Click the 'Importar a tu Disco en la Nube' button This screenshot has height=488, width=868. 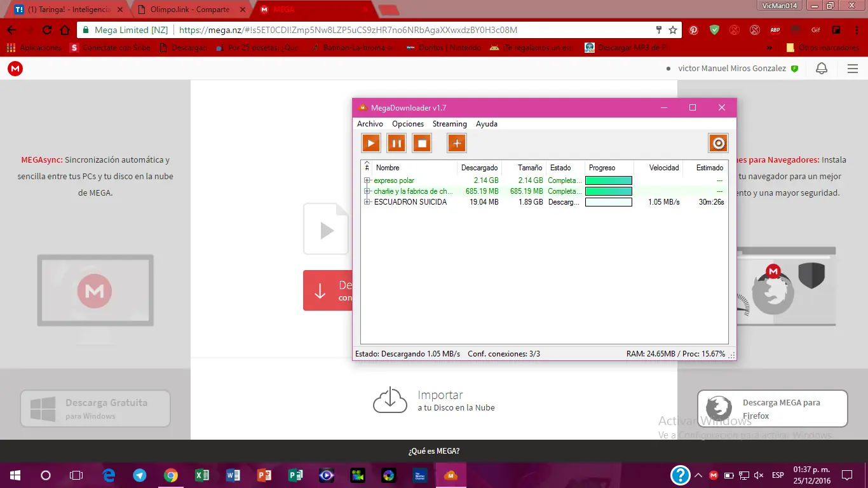click(435, 400)
